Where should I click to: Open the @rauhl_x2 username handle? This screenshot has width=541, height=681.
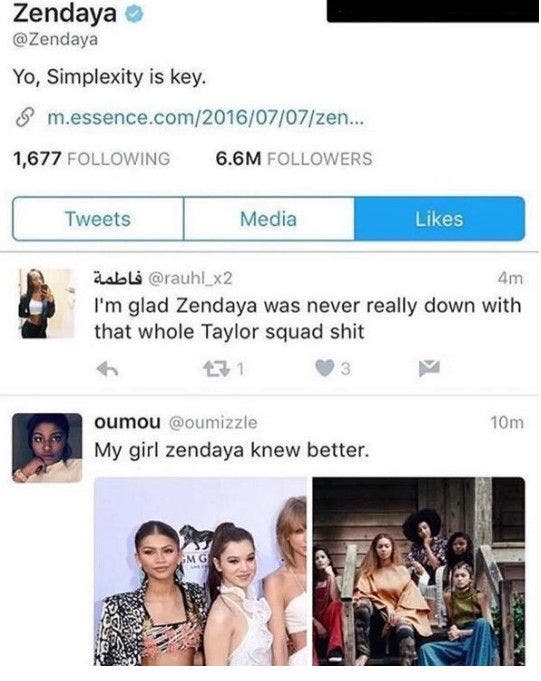point(190,278)
